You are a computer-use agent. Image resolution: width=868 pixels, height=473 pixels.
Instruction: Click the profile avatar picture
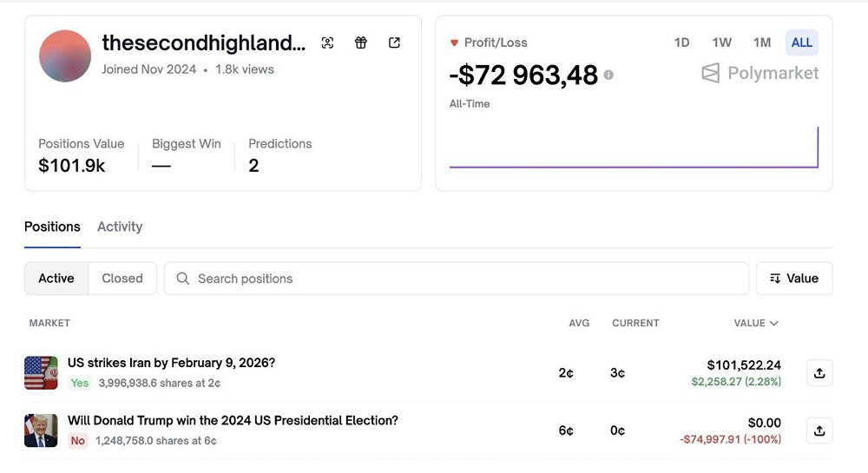[65, 56]
